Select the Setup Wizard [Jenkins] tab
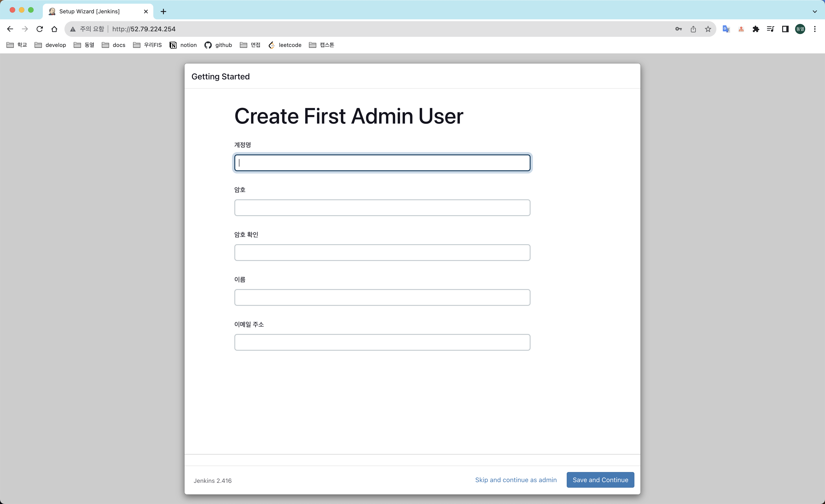This screenshot has width=825, height=504. [89, 11]
